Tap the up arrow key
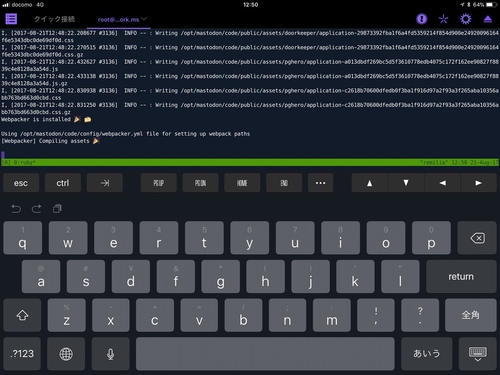 [x=369, y=183]
